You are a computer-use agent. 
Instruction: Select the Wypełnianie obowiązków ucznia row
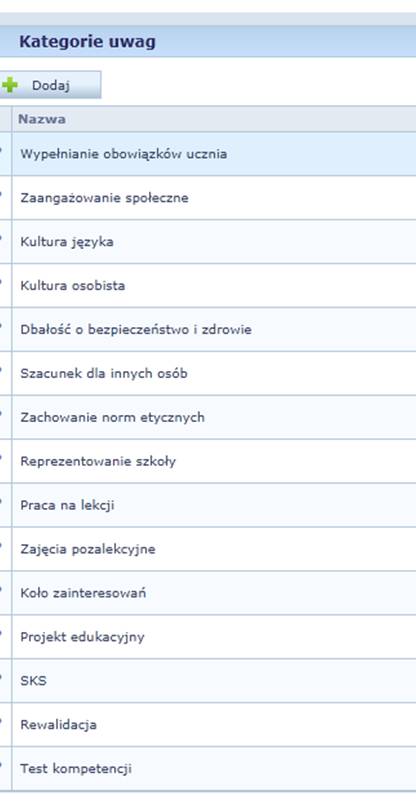214,154
